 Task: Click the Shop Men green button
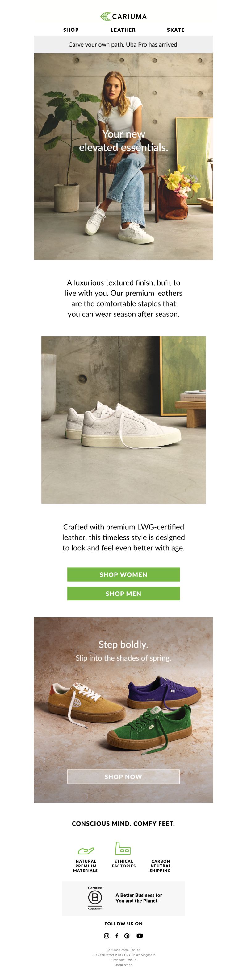coord(124,593)
